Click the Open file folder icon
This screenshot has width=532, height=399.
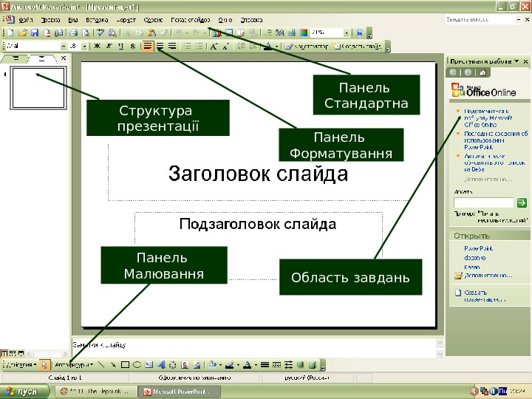[x=23, y=33]
